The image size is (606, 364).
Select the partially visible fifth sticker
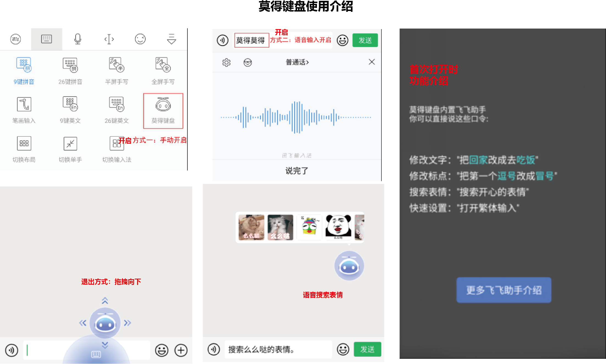pos(359,227)
